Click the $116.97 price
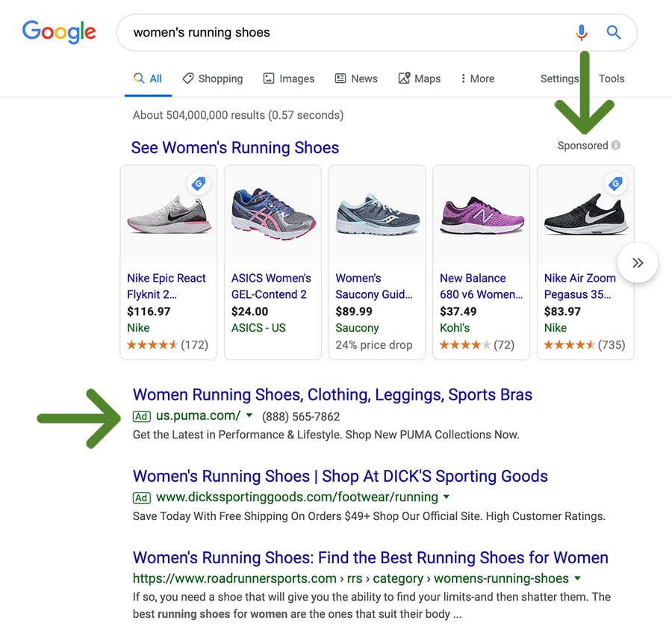672x635 pixels. (x=149, y=312)
